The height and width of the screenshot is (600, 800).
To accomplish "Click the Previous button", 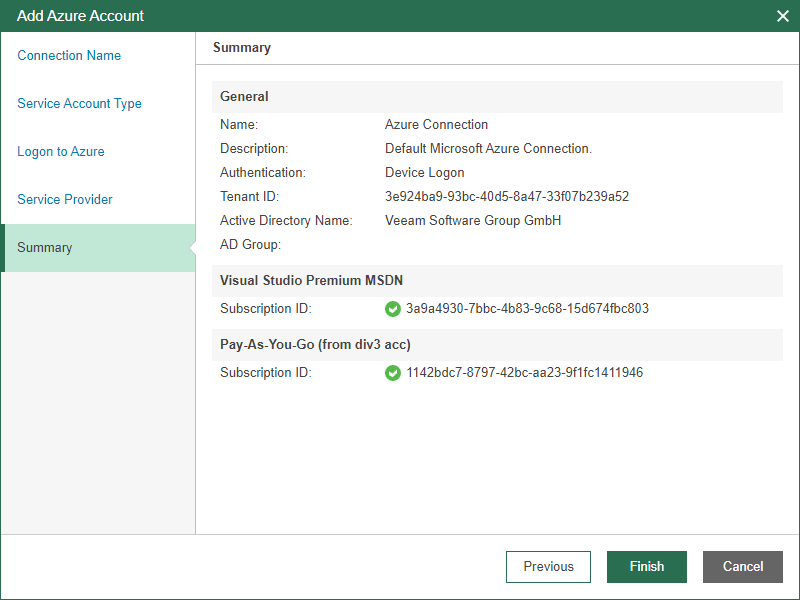I will 548,567.
